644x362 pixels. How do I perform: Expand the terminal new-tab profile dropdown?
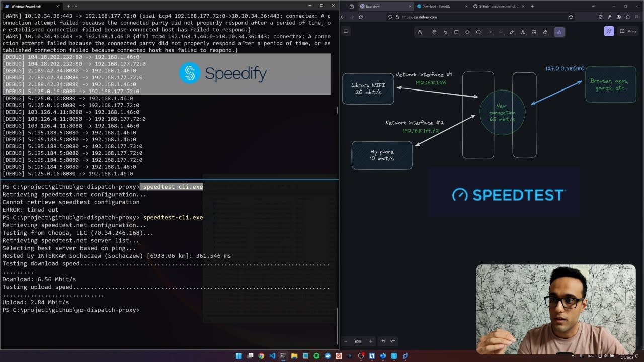(x=76, y=6)
